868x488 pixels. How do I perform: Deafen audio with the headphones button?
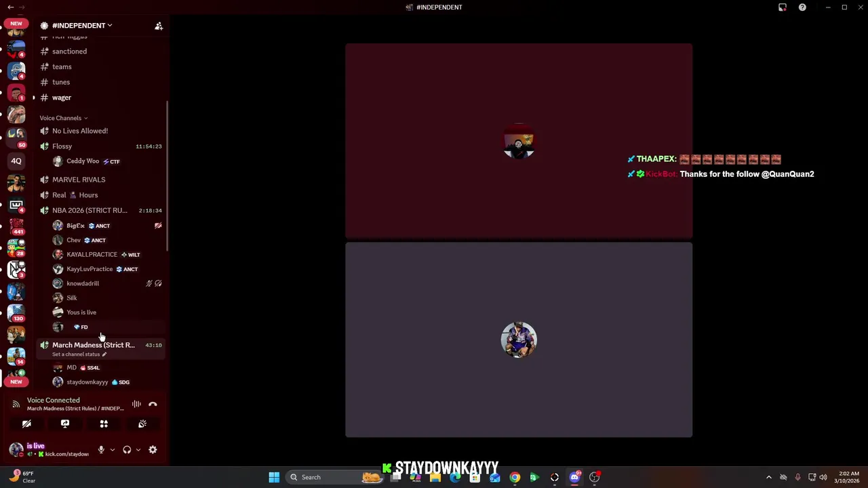(x=127, y=449)
